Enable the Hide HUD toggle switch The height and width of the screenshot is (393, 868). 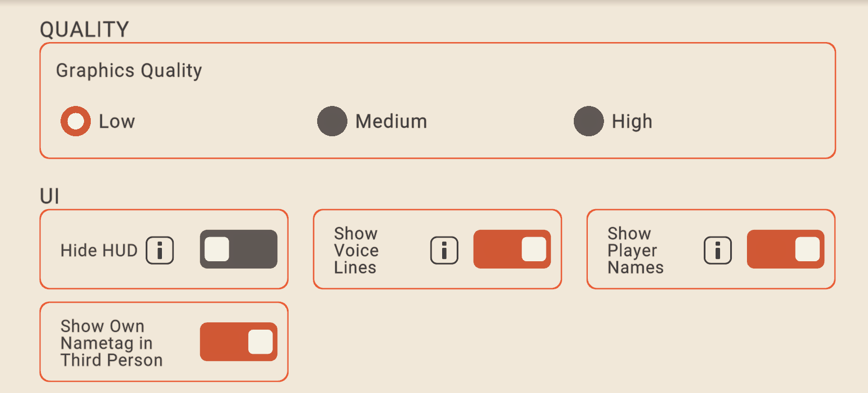239,249
